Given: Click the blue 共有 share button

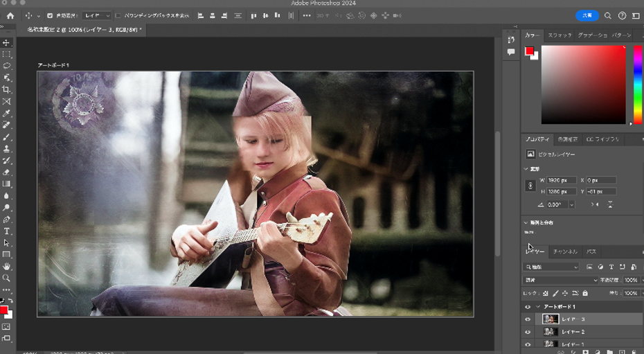Looking at the screenshot, I should coord(587,15).
